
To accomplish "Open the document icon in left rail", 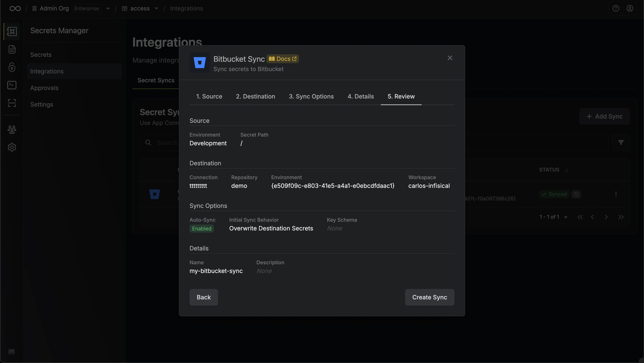I will (x=12, y=49).
